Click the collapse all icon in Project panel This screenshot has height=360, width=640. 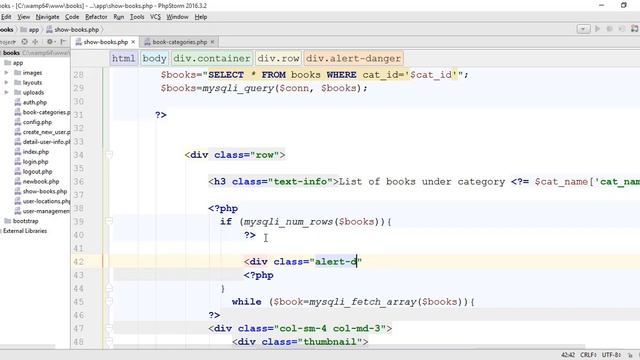click(35, 42)
